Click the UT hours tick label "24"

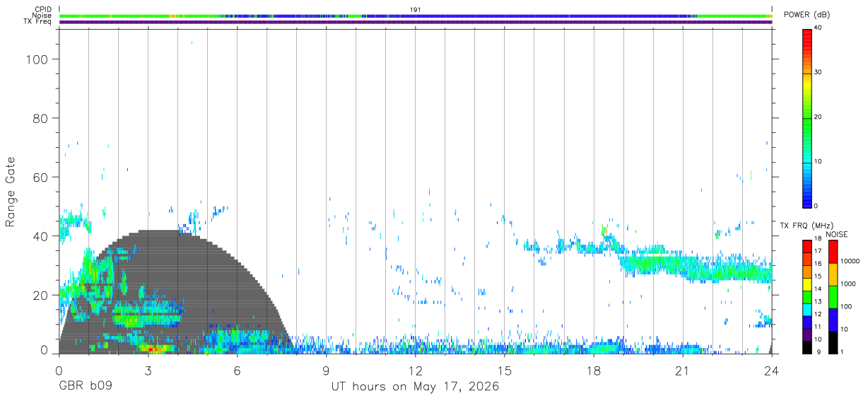[x=772, y=371]
